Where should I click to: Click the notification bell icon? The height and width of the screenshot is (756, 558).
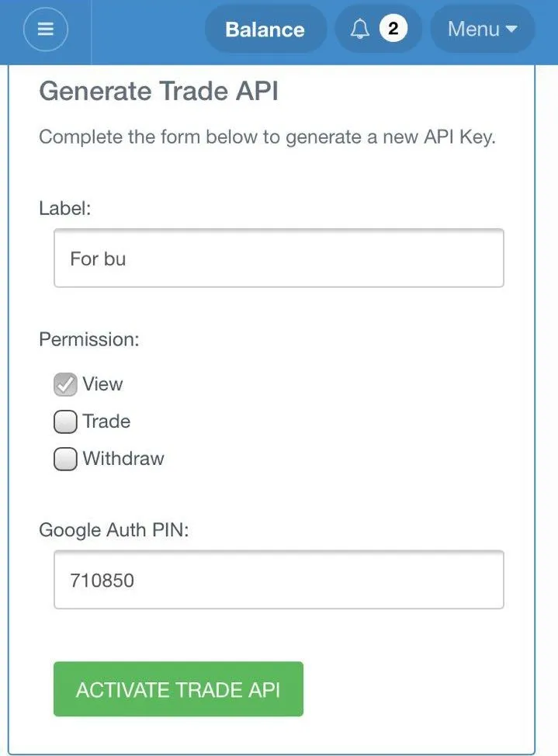point(360,29)
